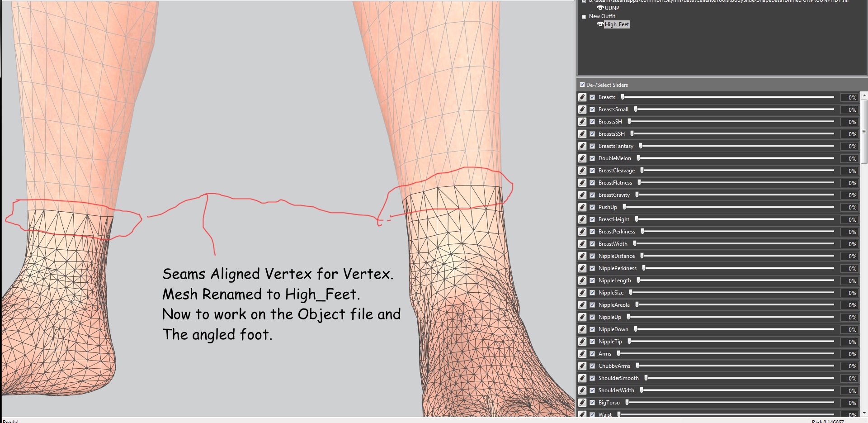
Task: Edit the ChubbyArms slider with pencil icon
Action: 582,366
